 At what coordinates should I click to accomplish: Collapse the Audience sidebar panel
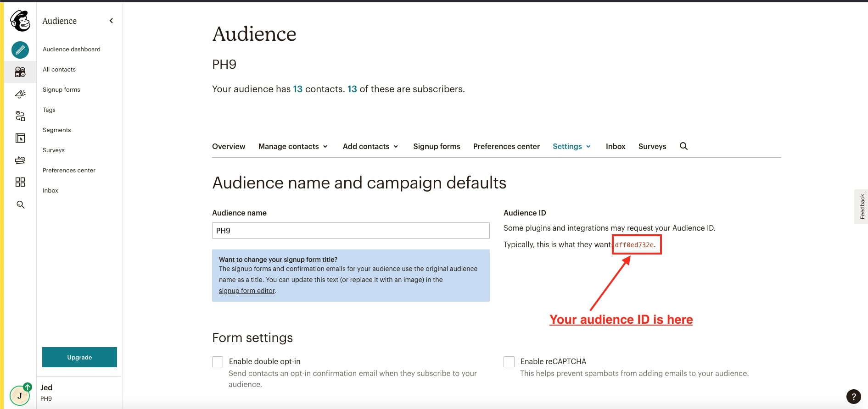pos(111,21)
